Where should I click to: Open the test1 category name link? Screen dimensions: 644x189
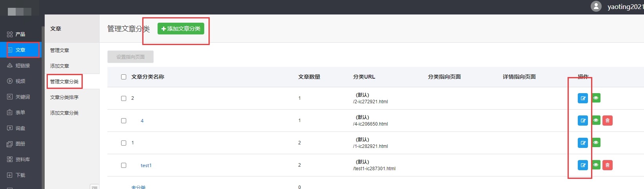(146, 166)
